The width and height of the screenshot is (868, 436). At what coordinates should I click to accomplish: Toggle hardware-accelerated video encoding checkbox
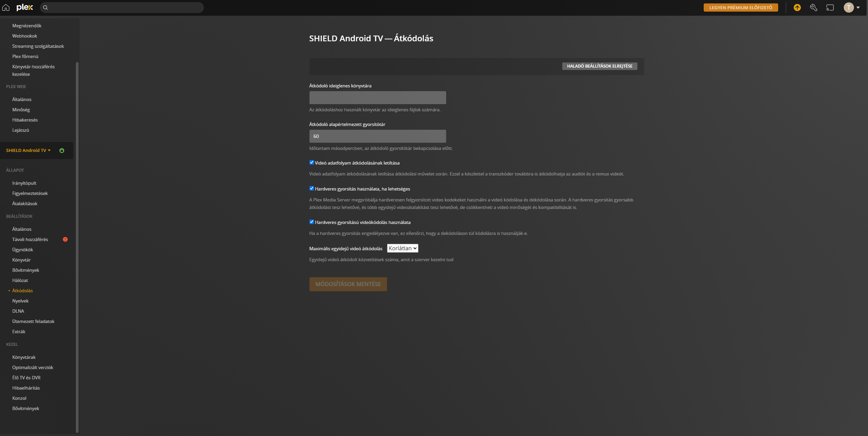(311, 222)
